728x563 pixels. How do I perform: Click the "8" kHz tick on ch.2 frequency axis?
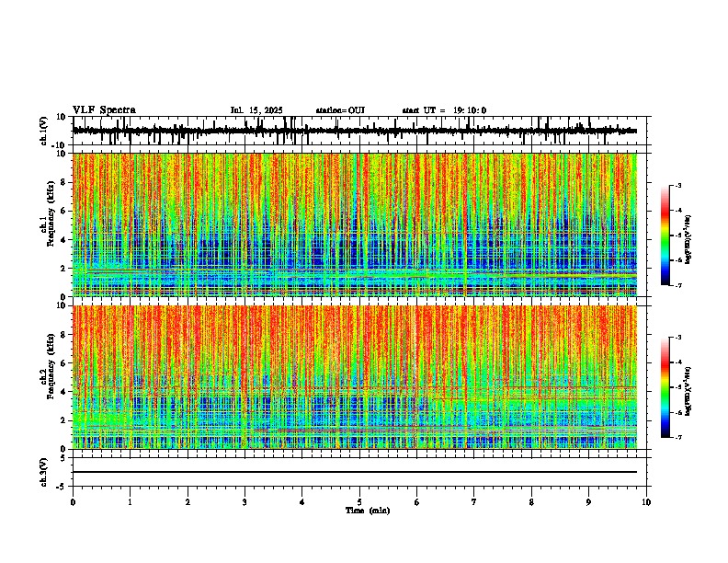click(x=63, y=335)
